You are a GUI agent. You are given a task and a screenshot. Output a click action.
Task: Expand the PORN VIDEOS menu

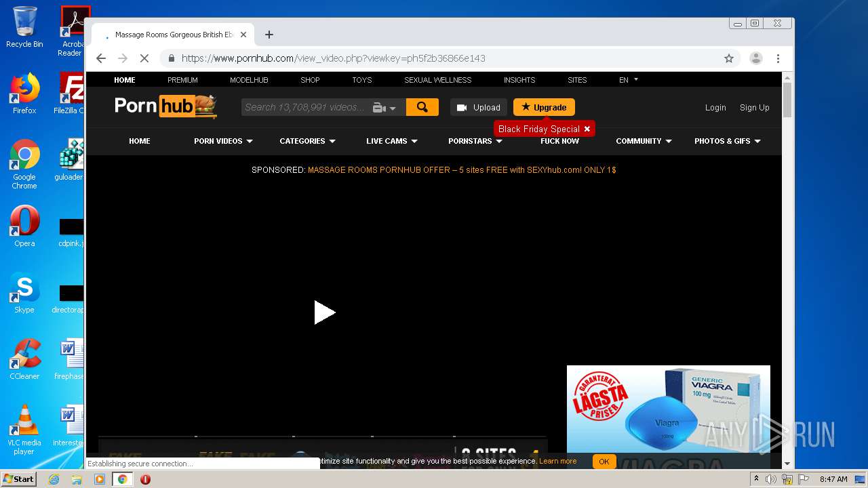coord(223,141)
